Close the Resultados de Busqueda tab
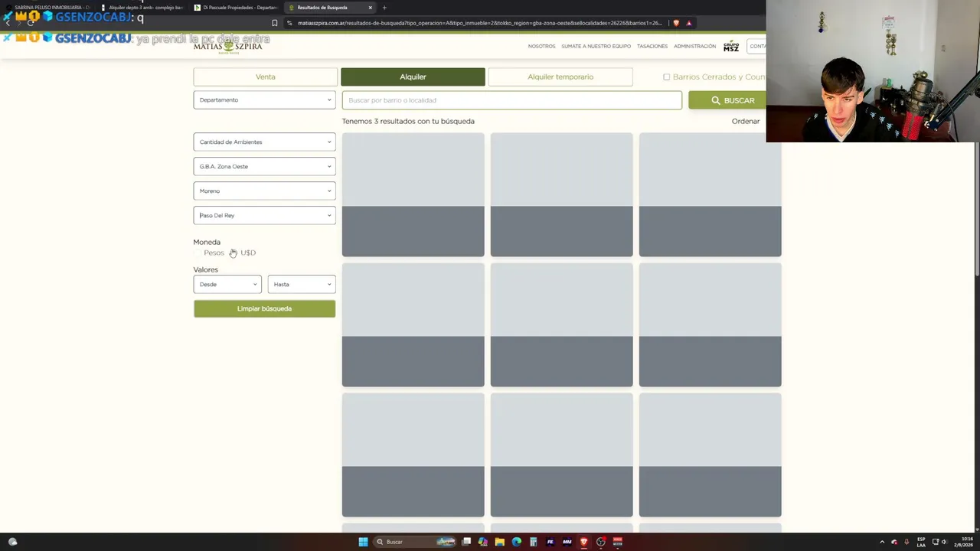The width and height of the screenshot is (980, 551). click(x=371, y=8)
